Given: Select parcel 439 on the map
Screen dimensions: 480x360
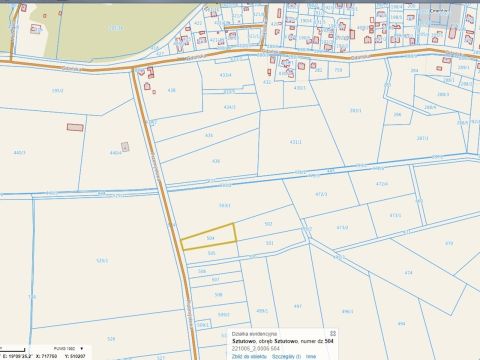Looking at the screenshot, I should point(216,161).
